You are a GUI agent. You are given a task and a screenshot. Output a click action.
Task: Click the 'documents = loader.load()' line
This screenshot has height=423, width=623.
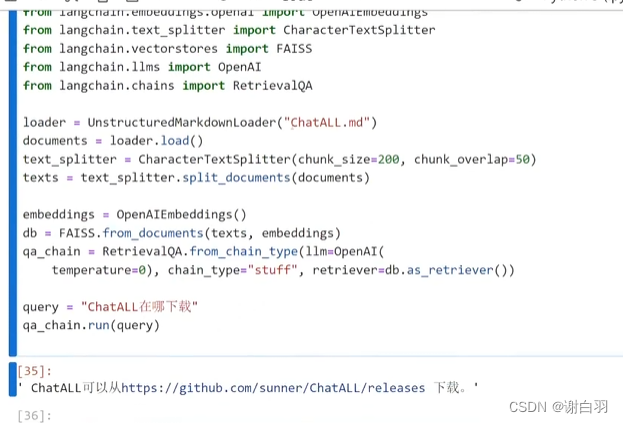[x=113, y=141]
